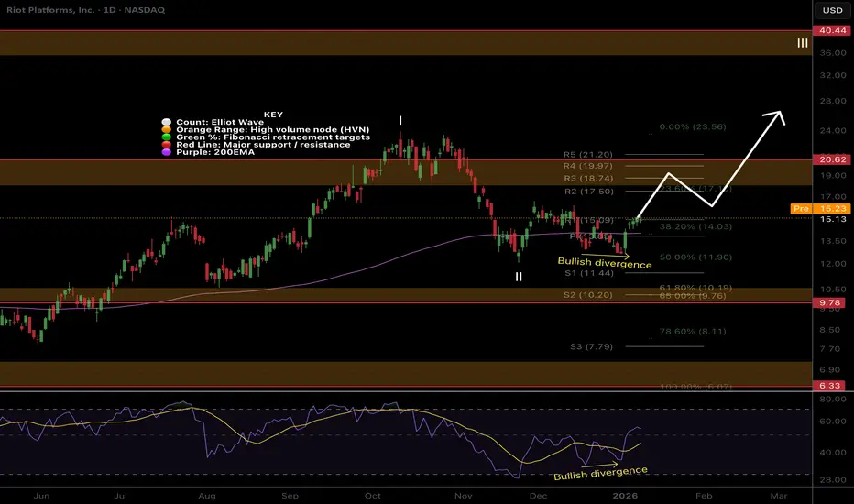Screen dimensions: 854x504
Task: Click the Elliott wave label I
Action: [x=400, y=120]
